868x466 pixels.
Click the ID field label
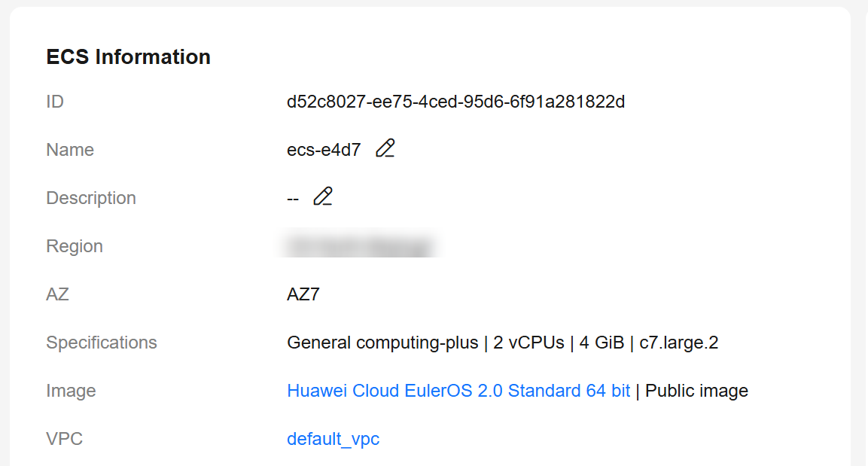tap(55, 102)
